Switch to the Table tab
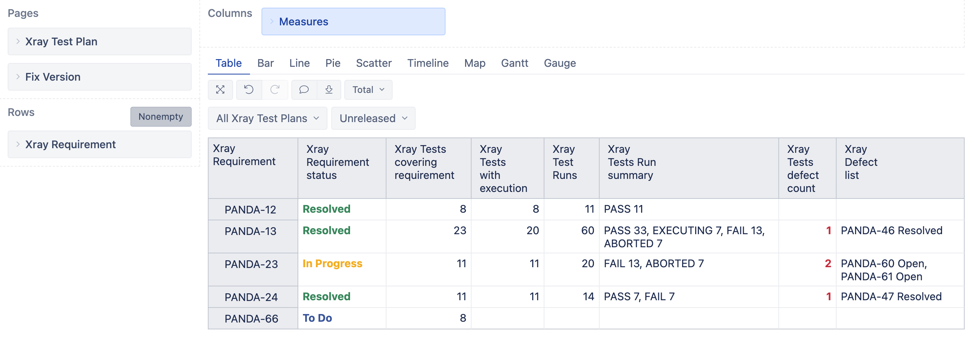The image size is (980, 344). [229, 63]
